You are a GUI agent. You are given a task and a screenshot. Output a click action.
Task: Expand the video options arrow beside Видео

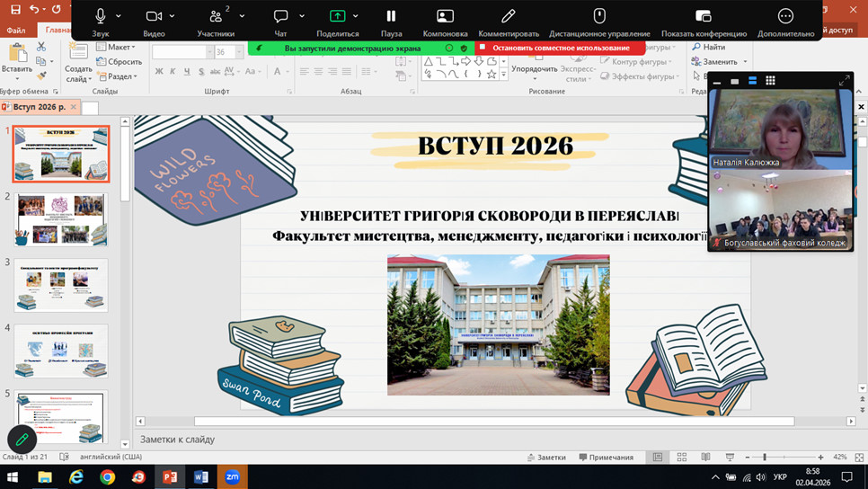(x=173, y=16)
